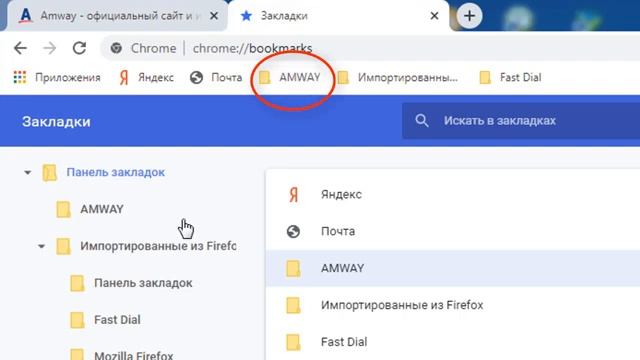Select the AMWAY folder row in the list

click(x=453, y=268)
